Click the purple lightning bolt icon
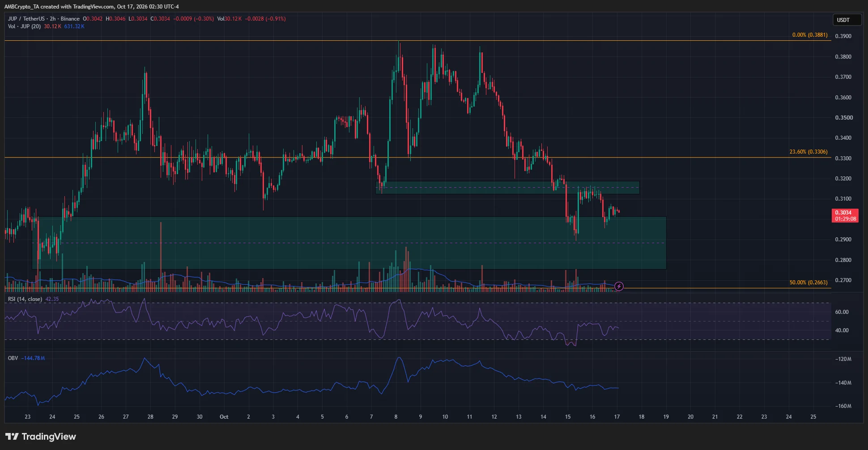 pos(619,286)
